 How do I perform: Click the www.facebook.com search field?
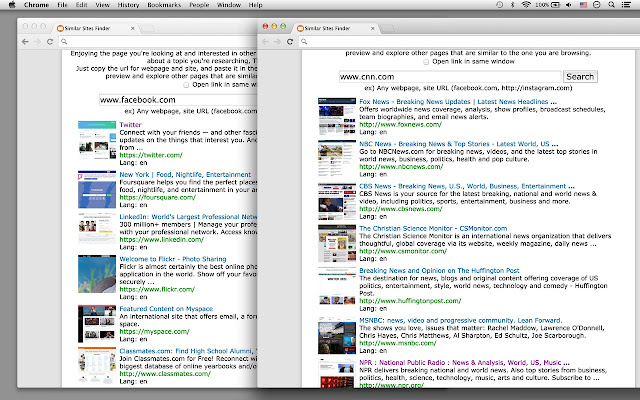(178, 100)
